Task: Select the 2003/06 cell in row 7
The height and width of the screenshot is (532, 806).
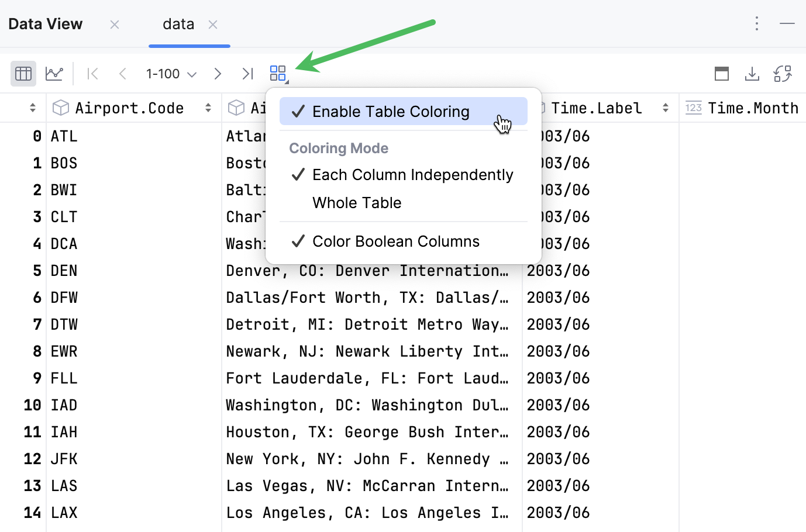Action: pyautogui.click(x=601, y=324)
